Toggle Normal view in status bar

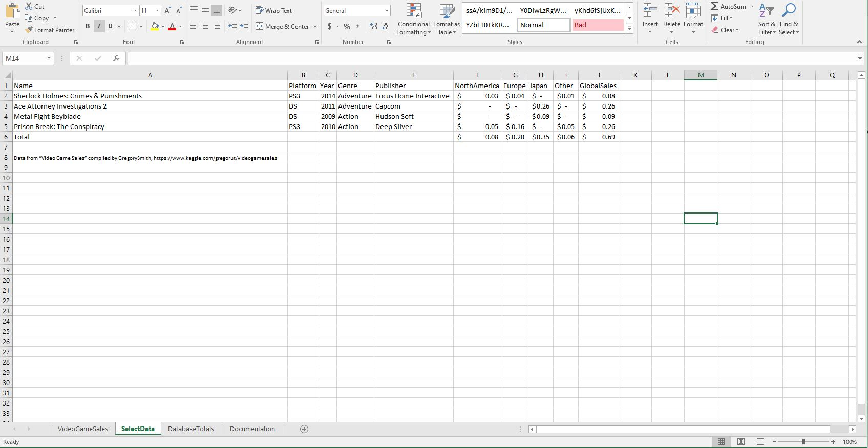click(x=721, y=441)
